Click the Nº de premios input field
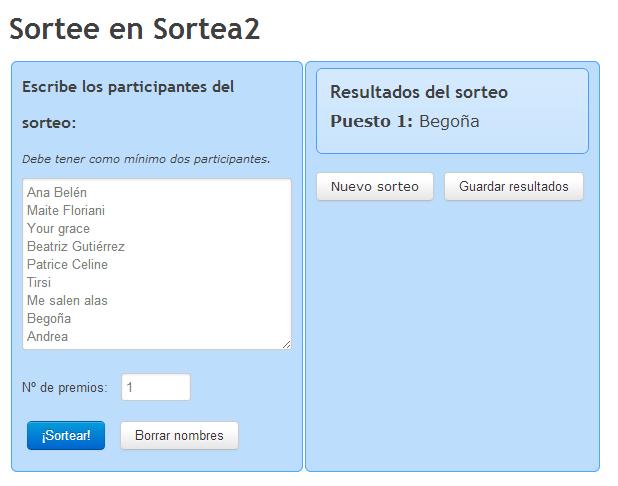 pos(156,387)
